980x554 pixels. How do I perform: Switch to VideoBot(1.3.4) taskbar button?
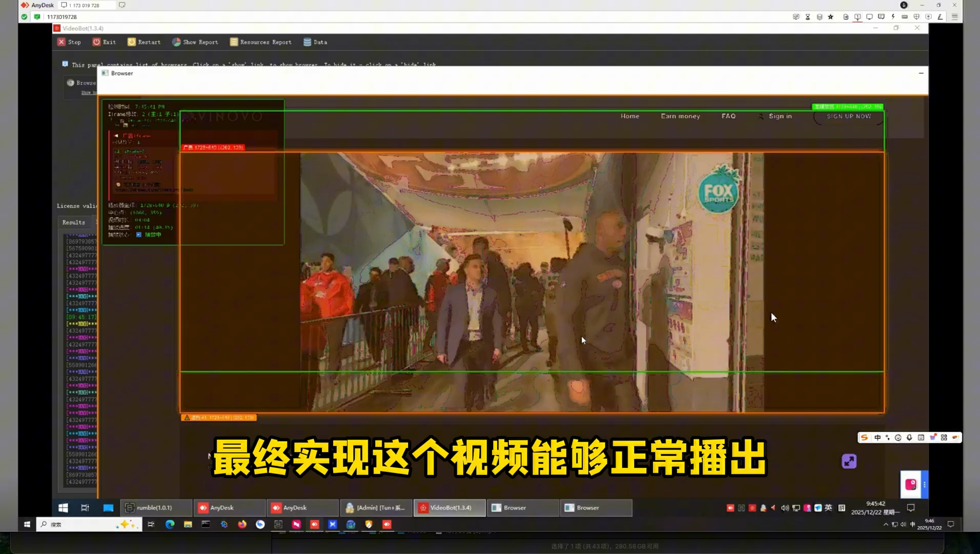pyautogui.click(x=450, y=508)
